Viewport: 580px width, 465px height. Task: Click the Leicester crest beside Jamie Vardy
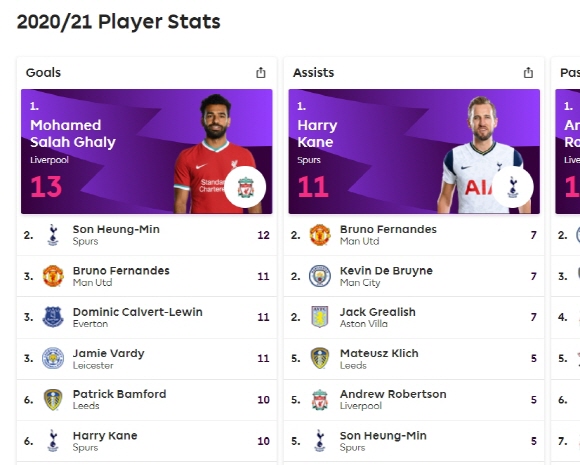[x=53, y=358]
